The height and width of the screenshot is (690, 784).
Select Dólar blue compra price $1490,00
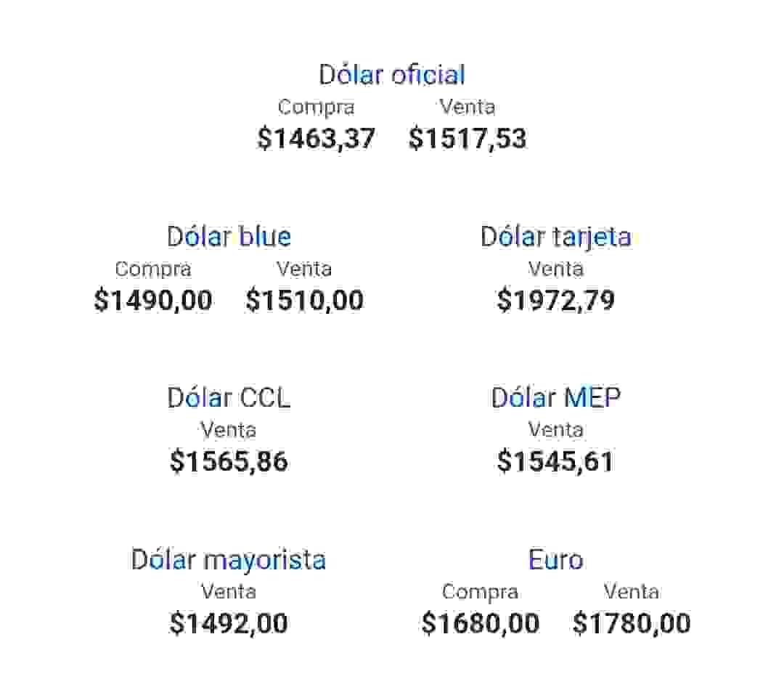click(x=153, y=301)
